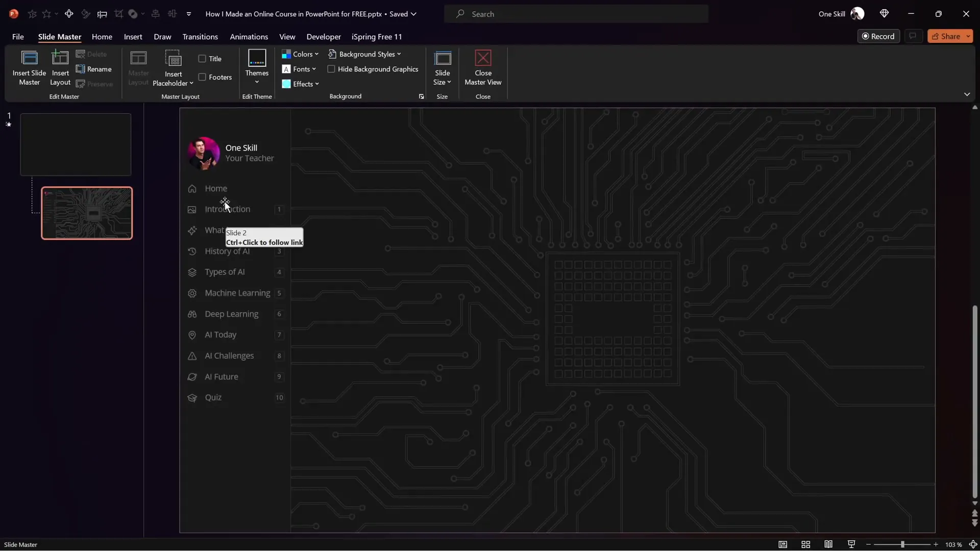Screen dimensions: 980x551
Task: Click the Record button
Action: click(x=878, y=36)
